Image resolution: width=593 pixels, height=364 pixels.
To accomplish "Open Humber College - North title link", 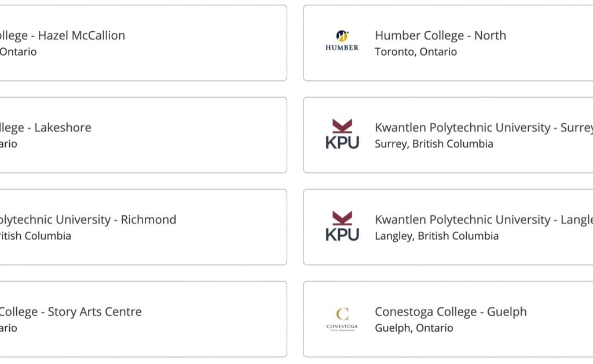I will click(x=440, y=35).
